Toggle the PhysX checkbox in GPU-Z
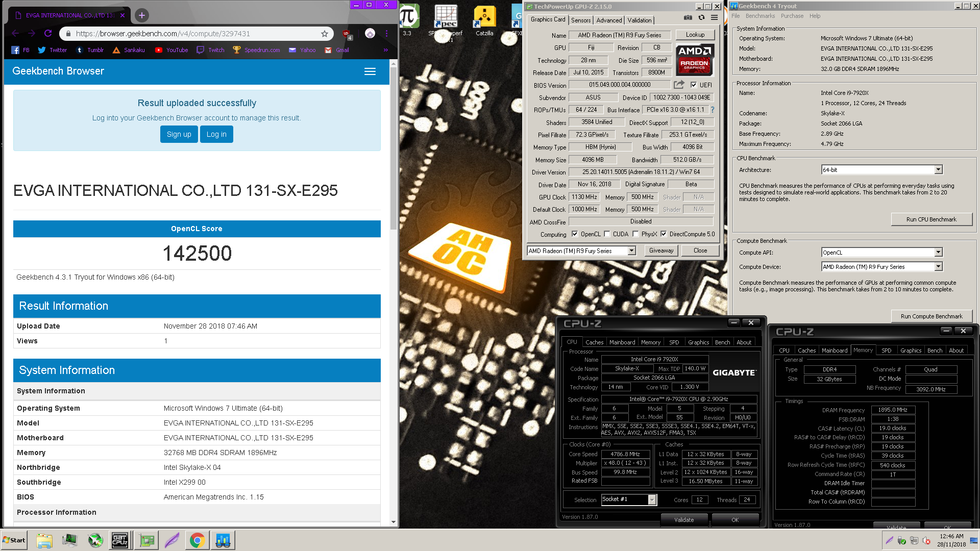The width and height of the screenshot is (980, 551). tap(635, 234)
